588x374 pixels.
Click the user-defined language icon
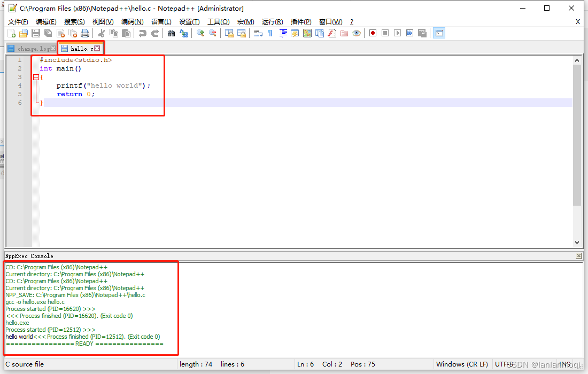coord(295,33)
